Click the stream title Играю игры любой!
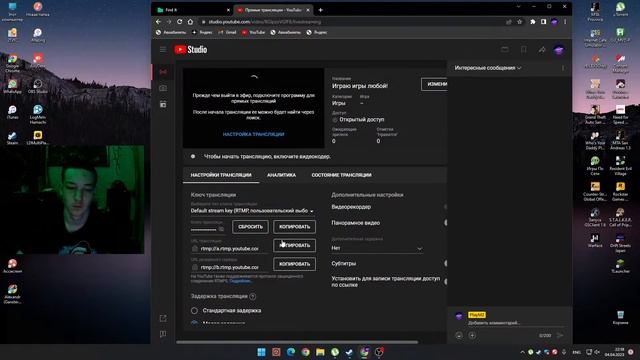Image resolution: width=640 pixels, height=360 pixels. tap(360, 86)
